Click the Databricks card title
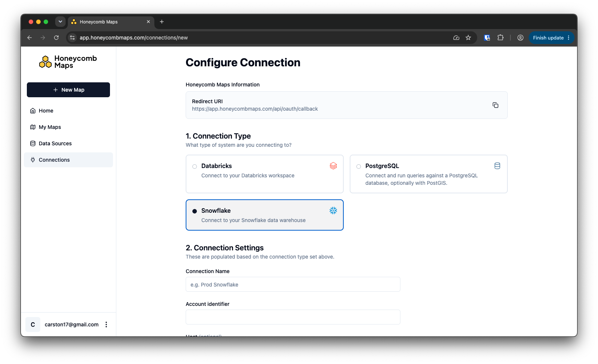 click(217, 166)
